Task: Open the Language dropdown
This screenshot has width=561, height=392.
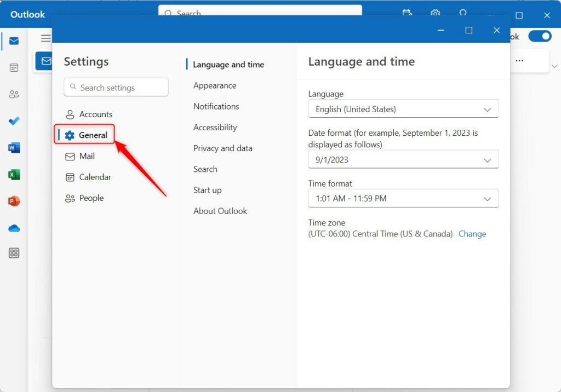Action: (x=403, y=109)
